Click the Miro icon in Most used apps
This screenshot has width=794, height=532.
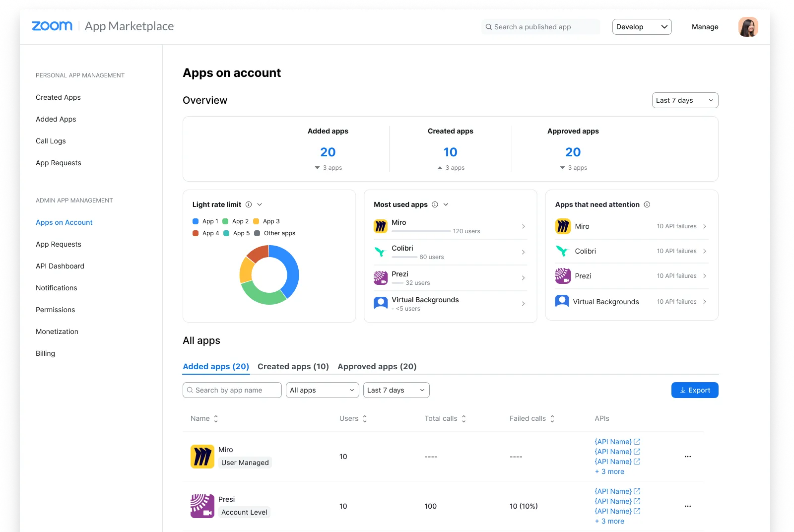point(381,226)
